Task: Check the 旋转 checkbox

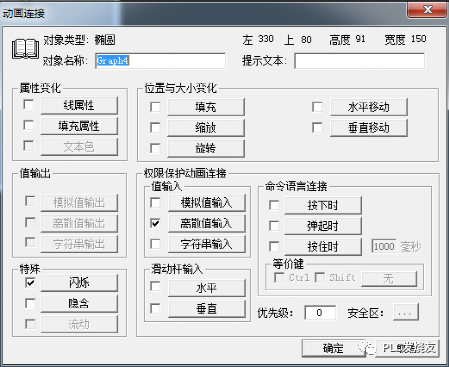Action: coord(155,148)
